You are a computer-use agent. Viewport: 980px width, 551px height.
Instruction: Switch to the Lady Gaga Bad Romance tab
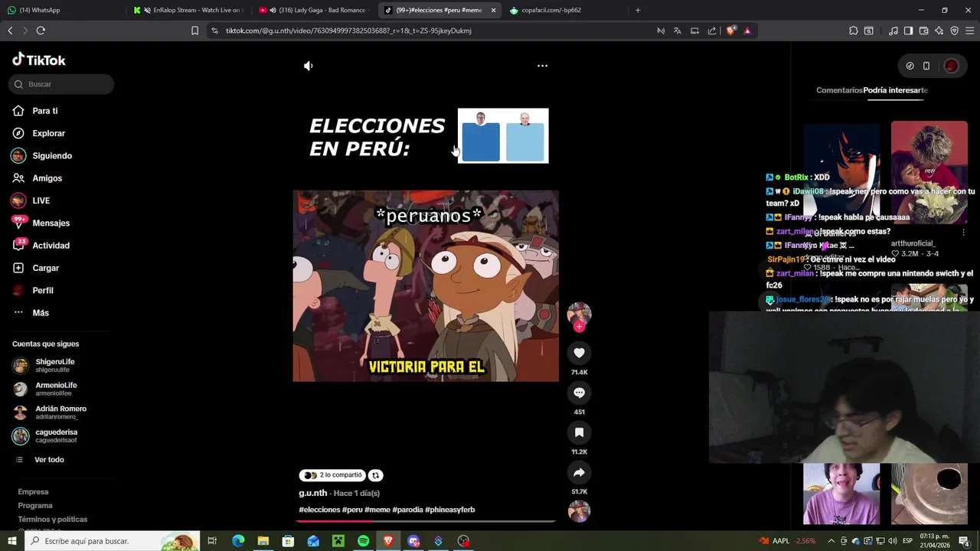[314, 10]
